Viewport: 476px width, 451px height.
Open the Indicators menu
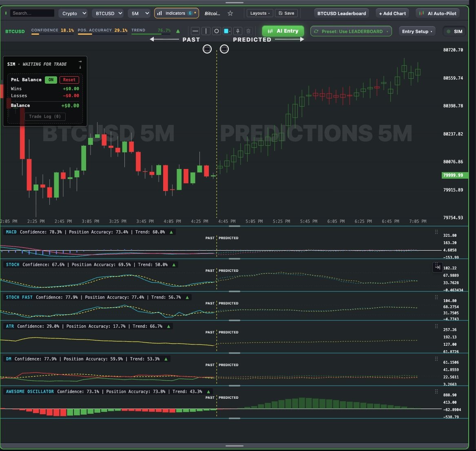click(177, 13)
